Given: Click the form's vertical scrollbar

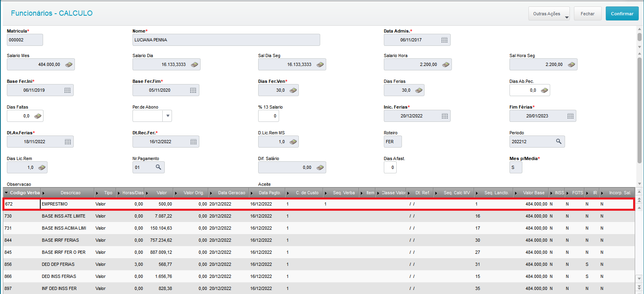Looking at the screenshot, I should [640, 110].
